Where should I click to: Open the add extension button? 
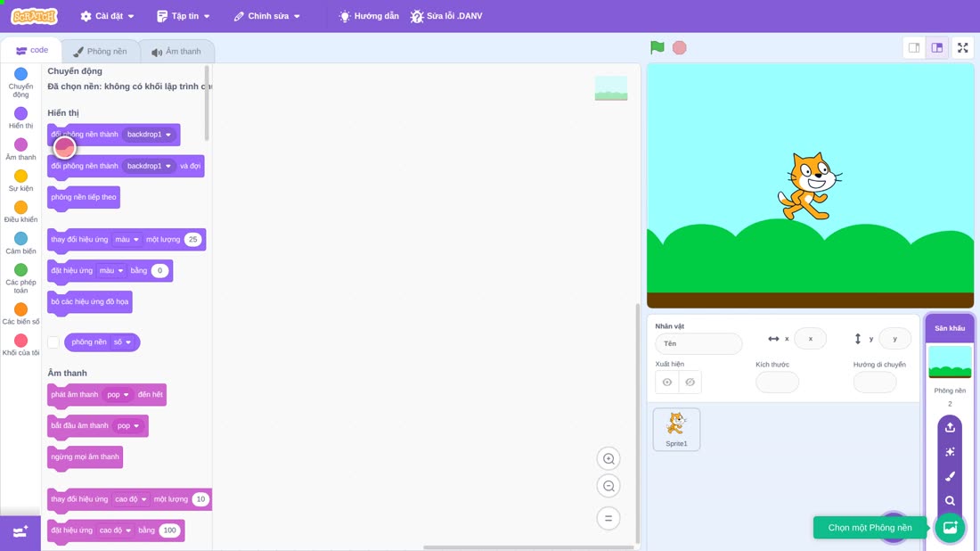20,532
